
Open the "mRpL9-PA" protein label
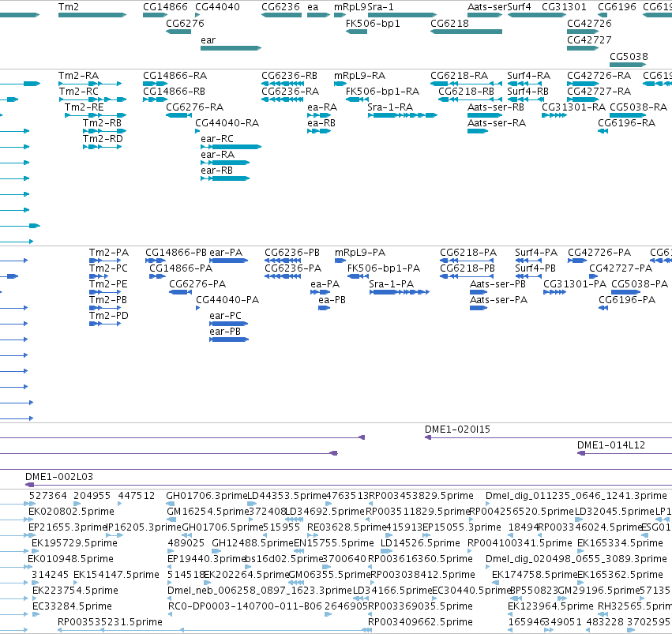pyautogui.click(x=360, y=253)
